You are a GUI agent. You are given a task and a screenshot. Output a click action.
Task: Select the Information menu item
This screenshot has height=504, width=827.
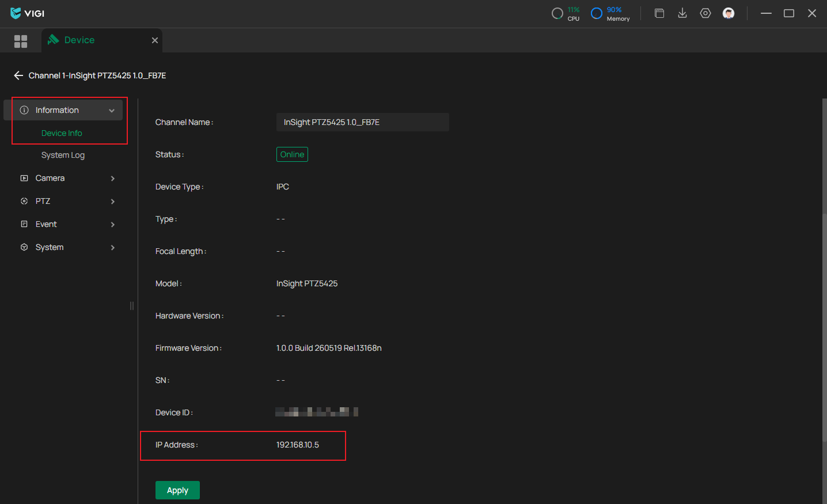coord(63,110)
